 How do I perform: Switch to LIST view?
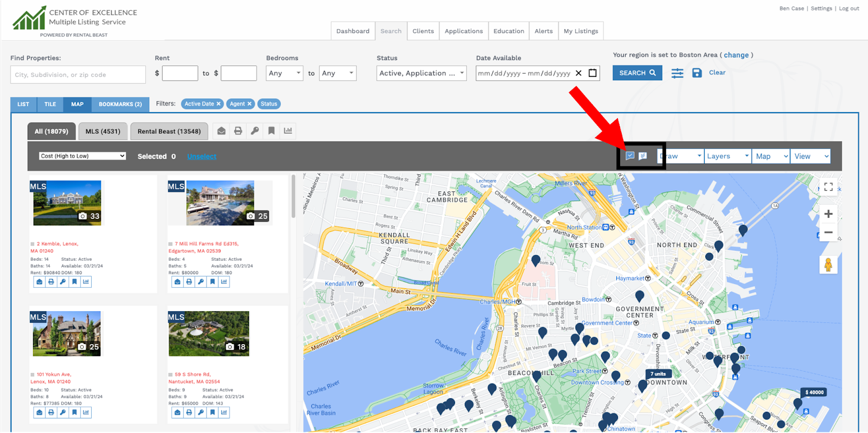pos(23,104)
